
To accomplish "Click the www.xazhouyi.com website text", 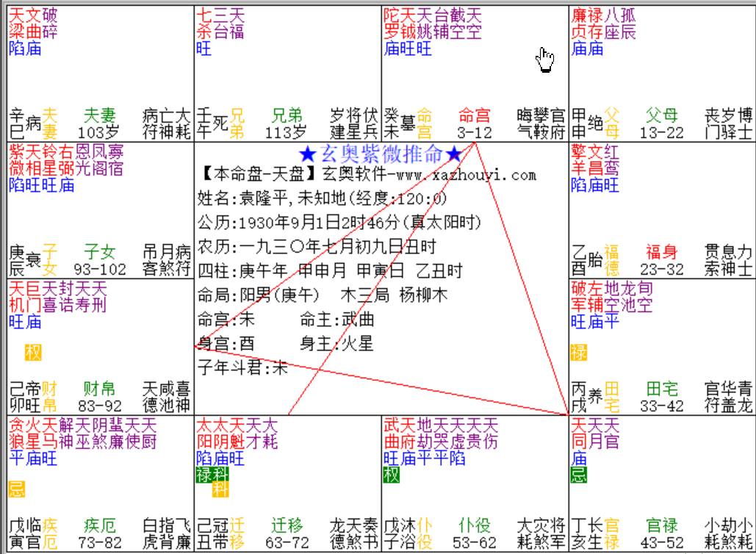I will point(467,175).
